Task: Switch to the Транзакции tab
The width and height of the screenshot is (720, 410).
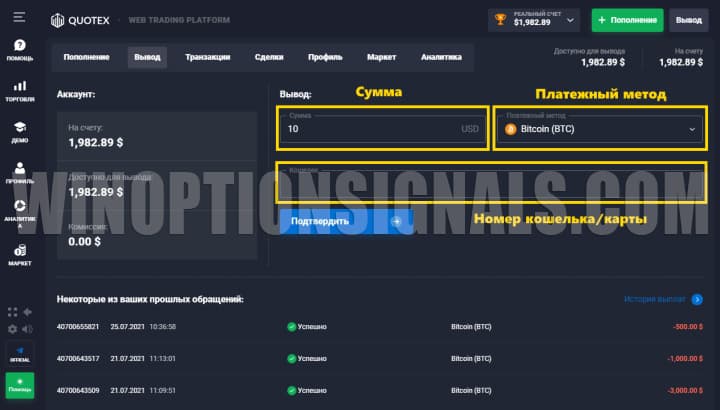Action: pos(207,57)
